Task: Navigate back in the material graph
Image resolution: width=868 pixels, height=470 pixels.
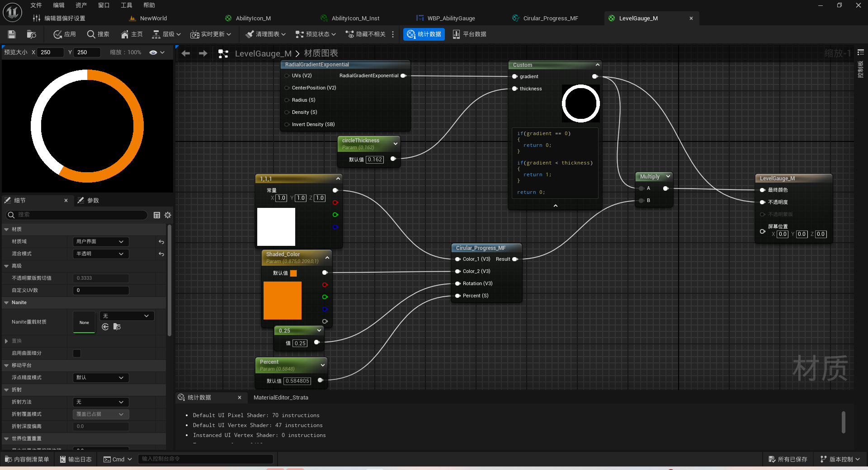Action: point(186,53)
